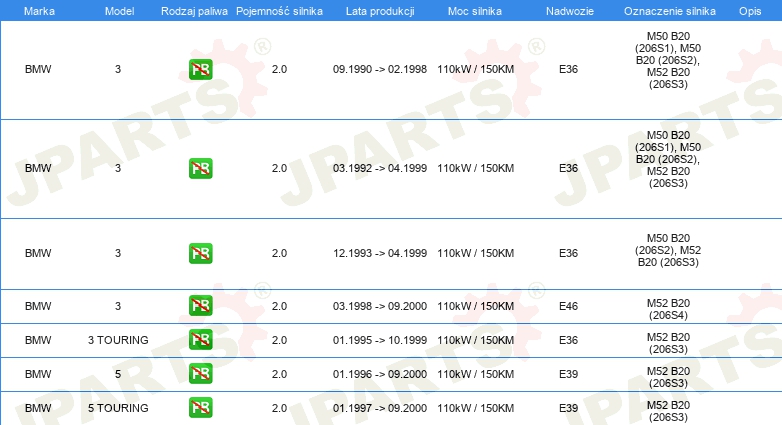The width and height of the screenshot is (782, 425).
Task: Click the petrol fuel icon in the 01.1996 row
Action: [x=200, y=374]
